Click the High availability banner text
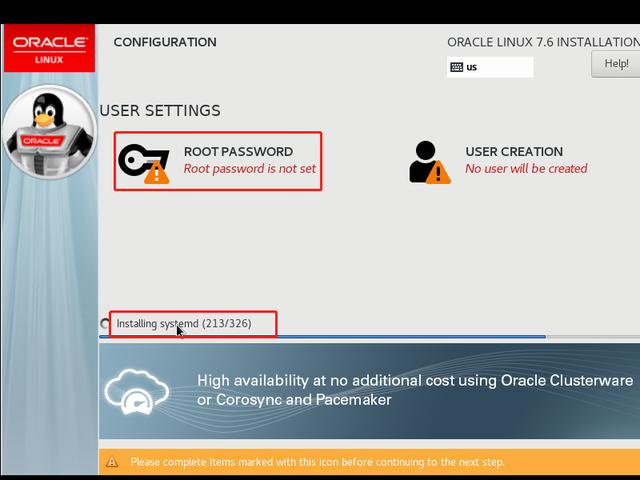 pos(415,390)
